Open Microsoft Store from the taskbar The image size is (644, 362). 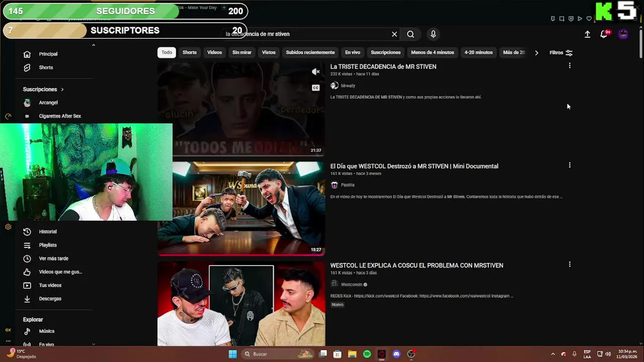click(338, 354)
